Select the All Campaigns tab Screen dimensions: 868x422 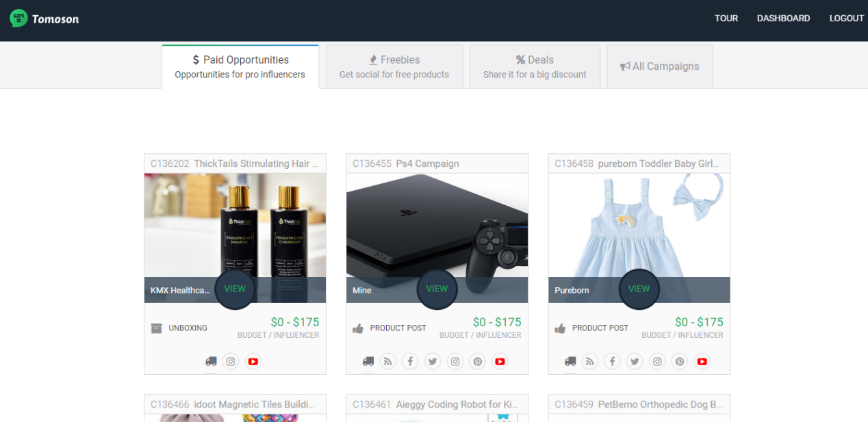point(660,66)
